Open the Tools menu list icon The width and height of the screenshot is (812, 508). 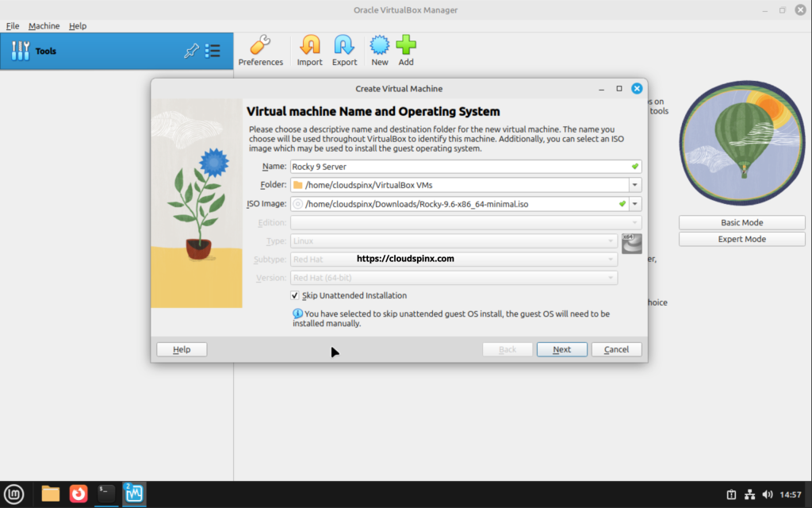click(213, 51)
